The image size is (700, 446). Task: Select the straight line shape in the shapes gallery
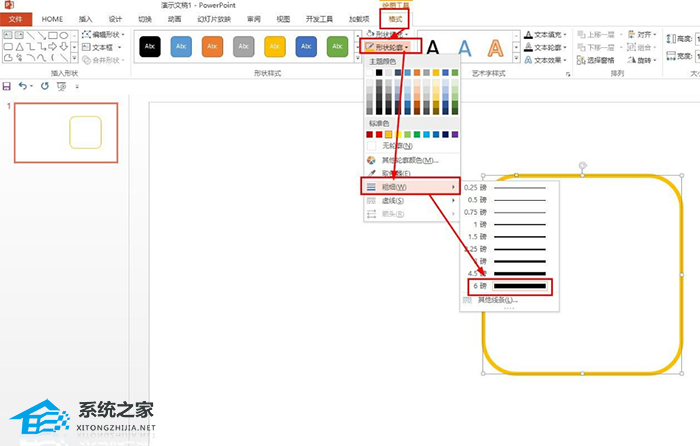(x=30, y=35)
